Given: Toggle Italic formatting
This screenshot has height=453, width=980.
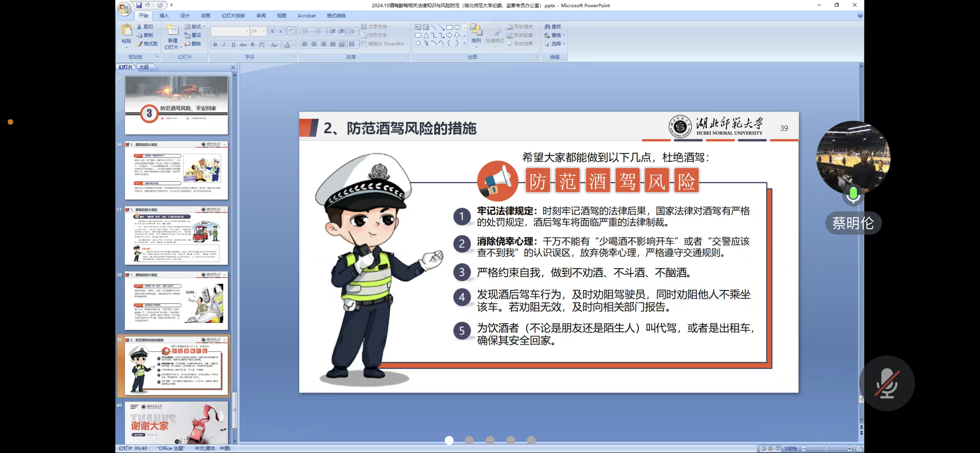Looking at the screenshot, I should coord(224,45).
